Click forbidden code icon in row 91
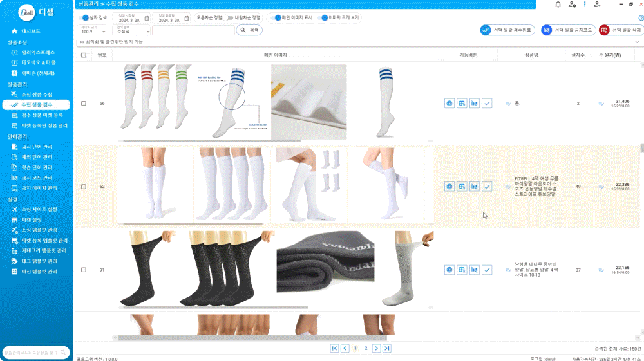 [475, 270]
